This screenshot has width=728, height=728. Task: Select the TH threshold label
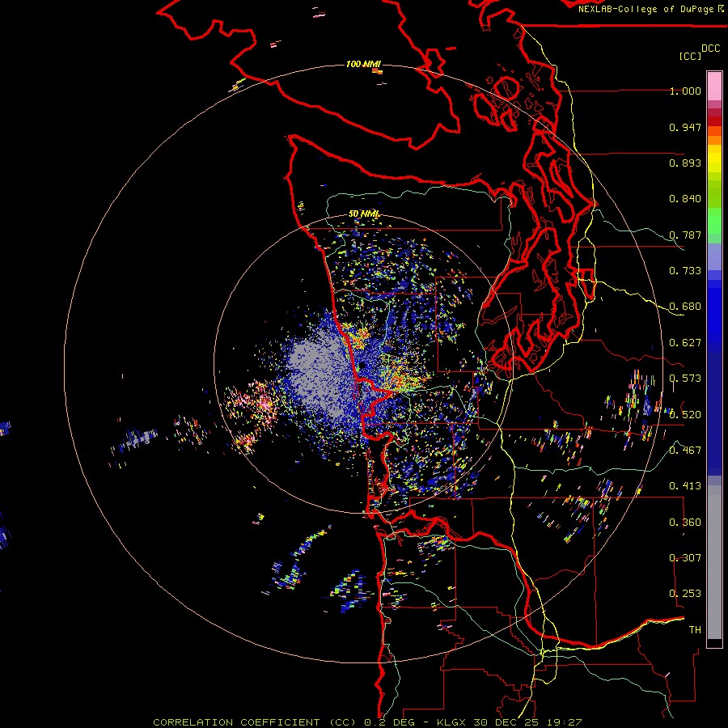pyautogui.click(x=695, y=630)
